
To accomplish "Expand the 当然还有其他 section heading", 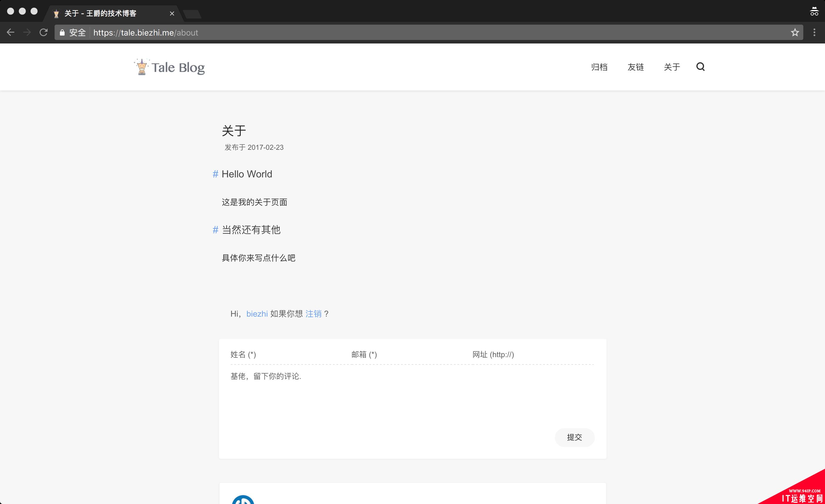I will [252, 230].
